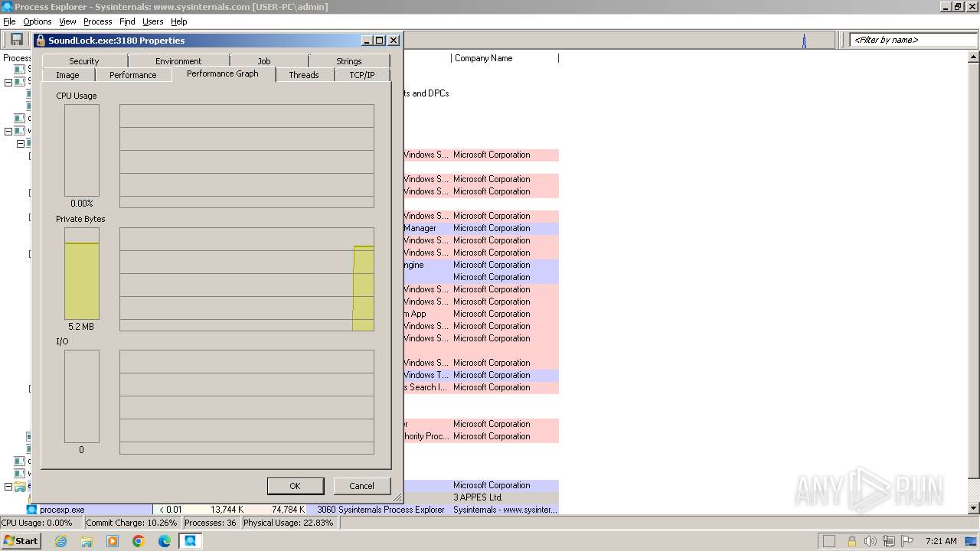Click 'Processes: 36' in the status bar
This screenshot has height=551, width=980.
[211, 523]
